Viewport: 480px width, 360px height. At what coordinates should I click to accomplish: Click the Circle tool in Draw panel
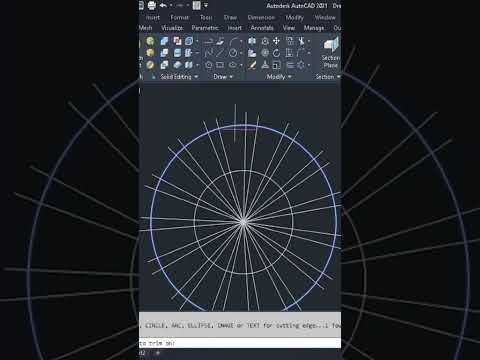[233, 53]
